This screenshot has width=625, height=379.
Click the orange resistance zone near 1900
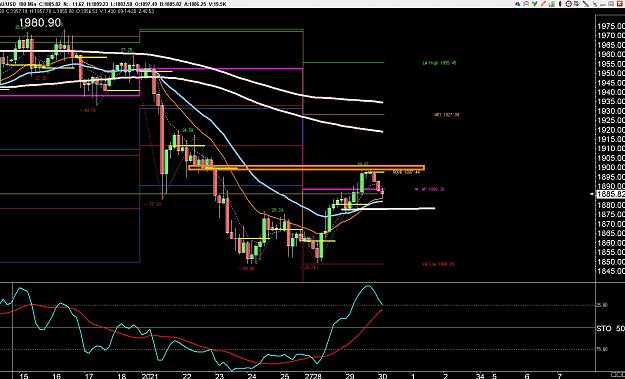306,168
